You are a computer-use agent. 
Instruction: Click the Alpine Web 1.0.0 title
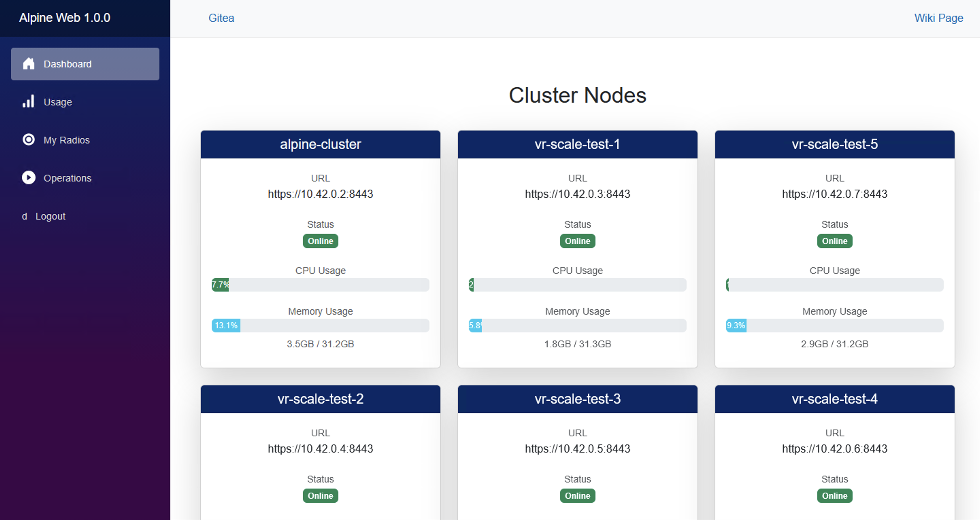tap(65, 17)
